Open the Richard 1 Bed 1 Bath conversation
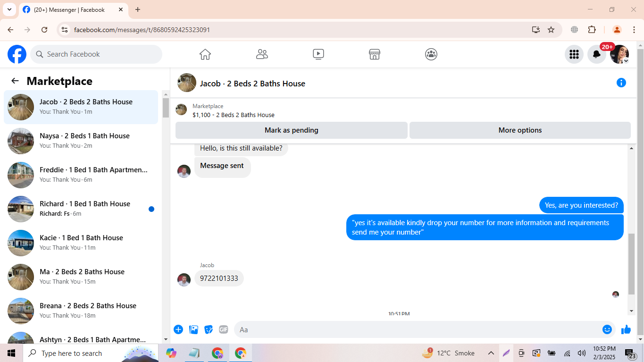644x362 pixels. (81, 209)
